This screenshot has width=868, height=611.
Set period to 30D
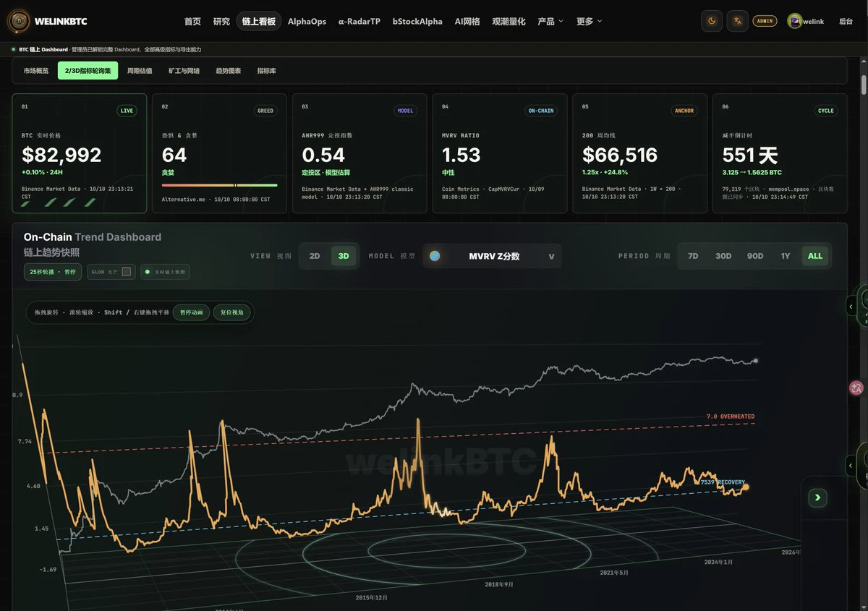tap(723, 256)
